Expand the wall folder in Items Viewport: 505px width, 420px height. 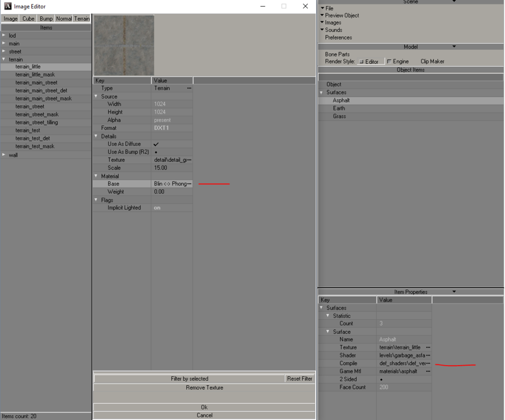[4, 155]
